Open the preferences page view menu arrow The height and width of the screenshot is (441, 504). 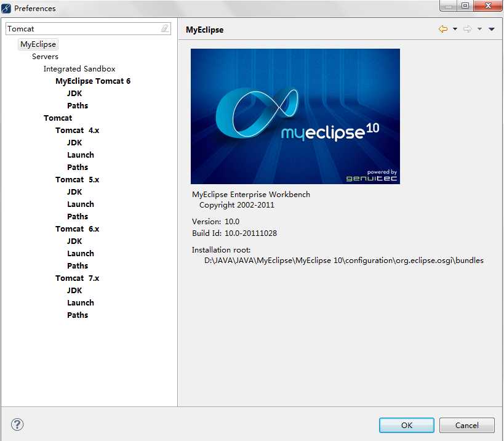492,30
